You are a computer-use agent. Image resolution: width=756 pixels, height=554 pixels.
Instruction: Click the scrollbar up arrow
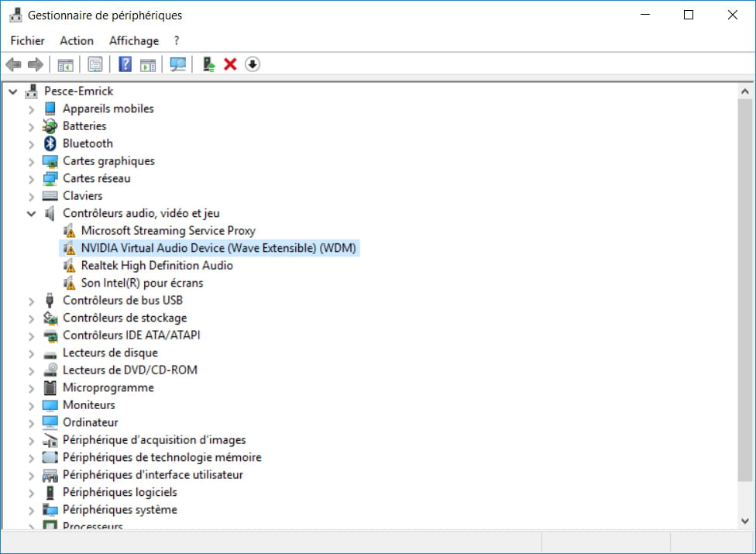pyautogui.click(x=745, y=91)
